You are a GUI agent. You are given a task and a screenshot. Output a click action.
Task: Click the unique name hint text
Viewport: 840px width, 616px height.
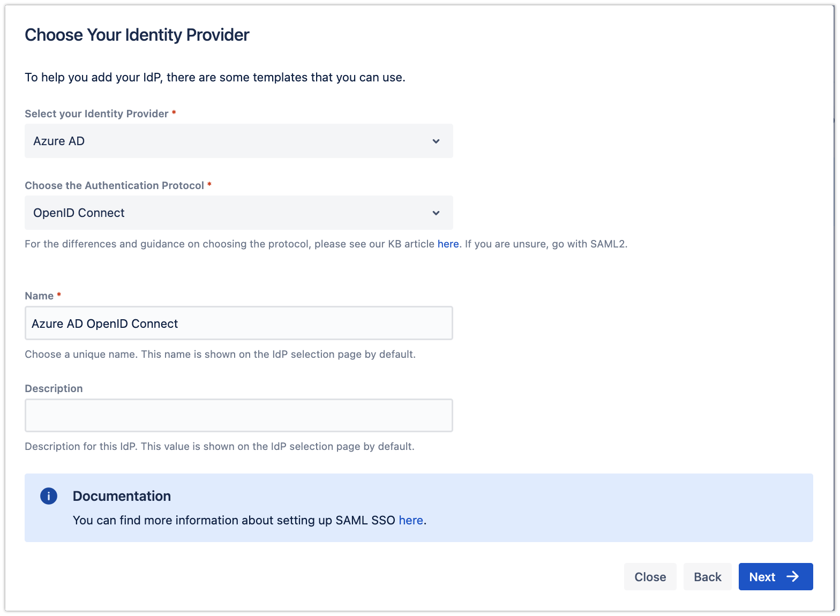point(220,354)
